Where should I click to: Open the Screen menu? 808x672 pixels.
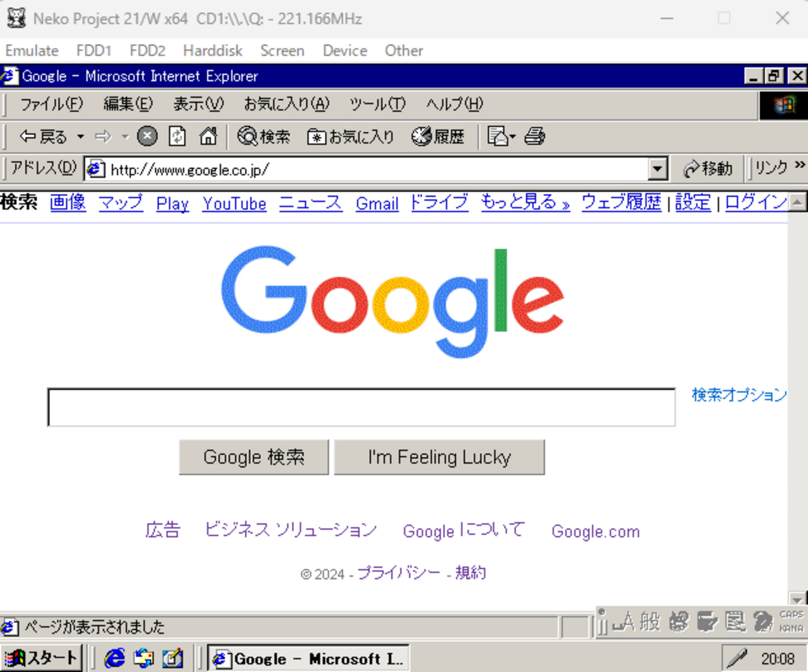(282, 50)
